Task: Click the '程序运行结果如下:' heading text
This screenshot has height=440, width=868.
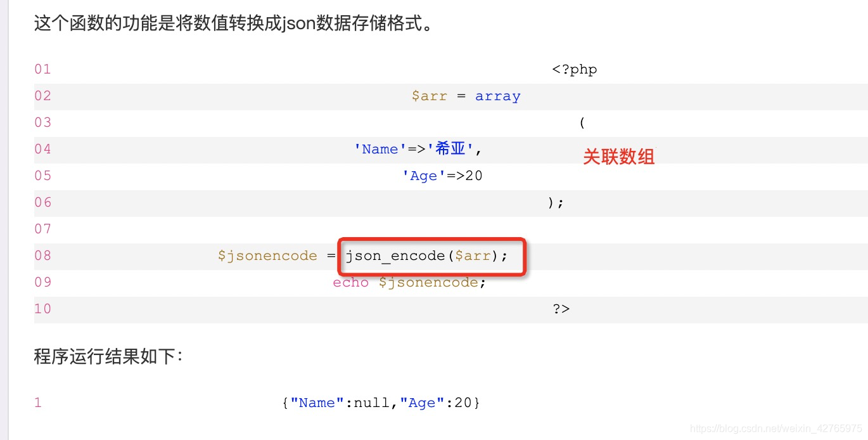Action: click(108, 356)
